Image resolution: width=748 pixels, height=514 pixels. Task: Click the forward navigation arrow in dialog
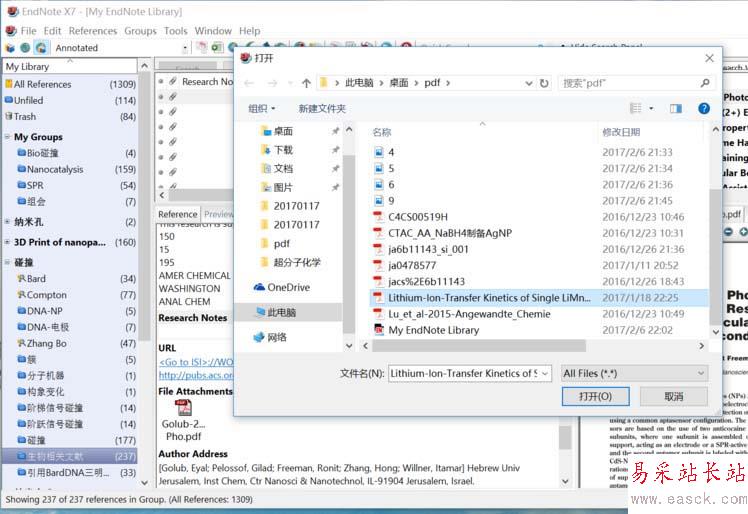click(x=272, y=83)
